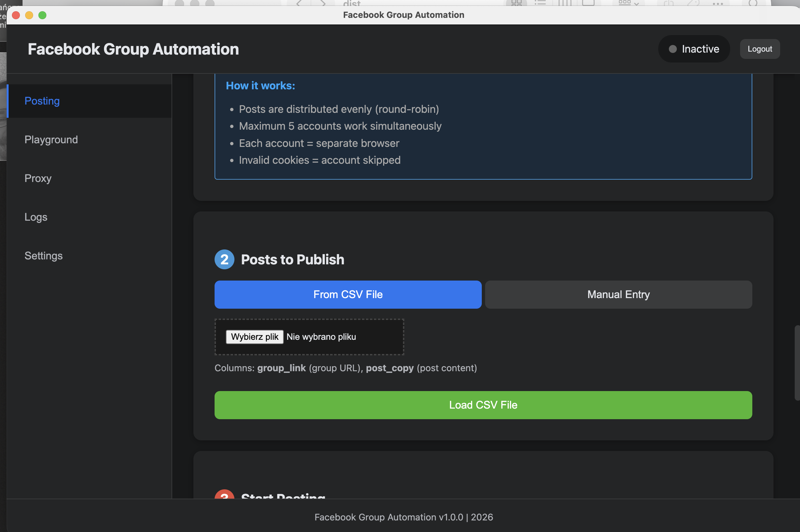Screen dimensions: 800x532
Task: Click the step 2 'Posts to Publish' badge
Action: pyautogui.click(x=224, y=259)
